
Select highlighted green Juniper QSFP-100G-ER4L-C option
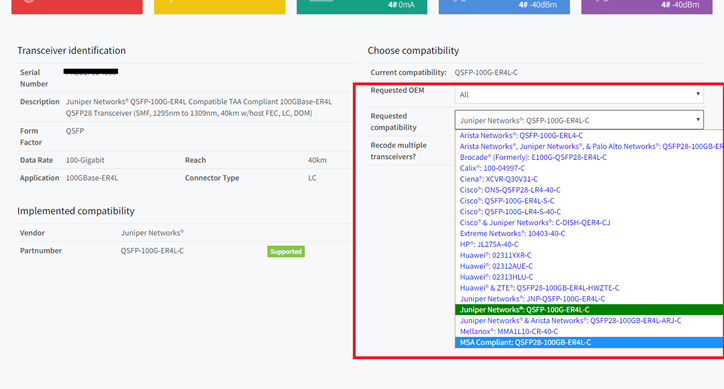589,310
